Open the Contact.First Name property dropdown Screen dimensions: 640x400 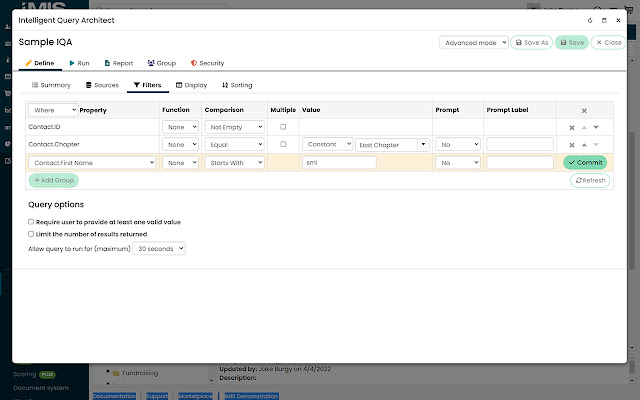(x=92, y=162)
